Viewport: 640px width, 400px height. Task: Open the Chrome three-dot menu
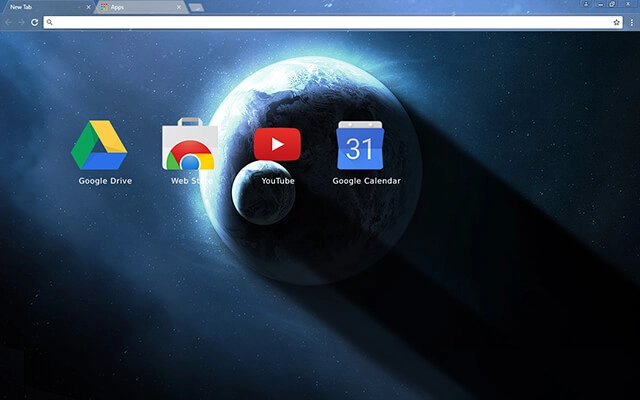(x=631, y=22)
